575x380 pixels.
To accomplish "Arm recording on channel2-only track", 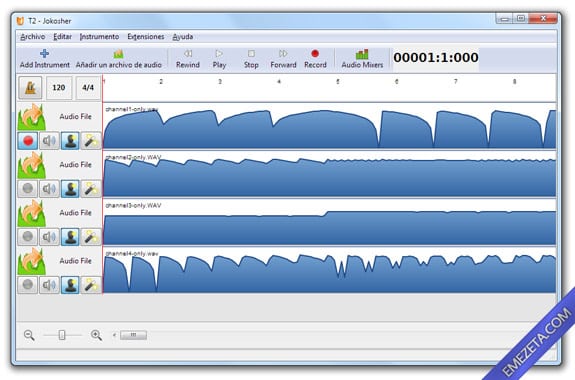I will [x=28, y=189].
